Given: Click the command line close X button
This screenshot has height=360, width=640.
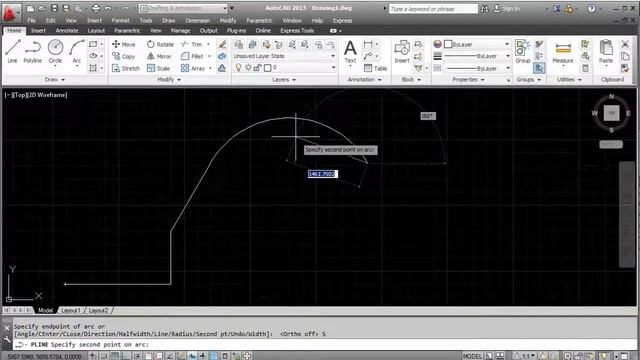Looking at the screenshot, I should click(x=7, y=328).
